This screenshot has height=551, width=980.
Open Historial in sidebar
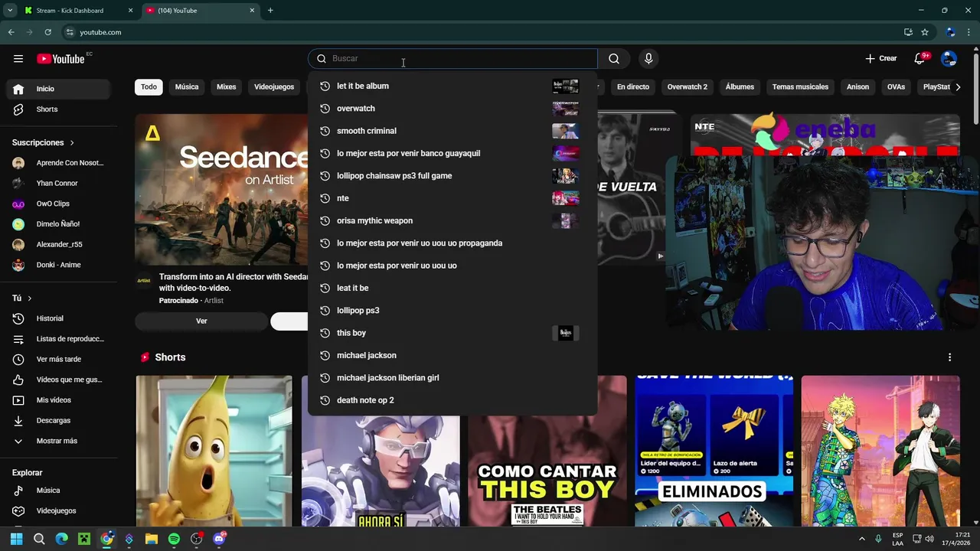60,318
